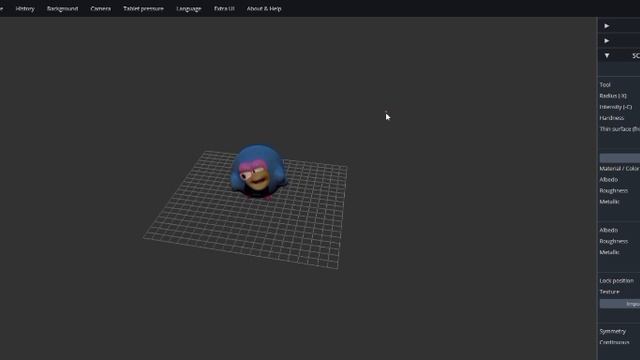The height and width of the screenshot is (360, 640).
Task: Collapse the expanded sculpting panel arrow
Action: point(607,56)
